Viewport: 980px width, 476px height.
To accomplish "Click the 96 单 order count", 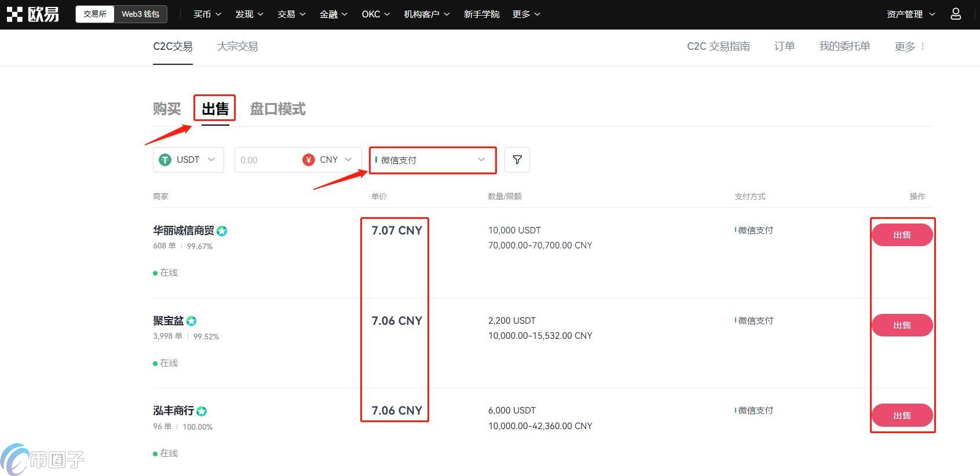I will click(162, 427).
